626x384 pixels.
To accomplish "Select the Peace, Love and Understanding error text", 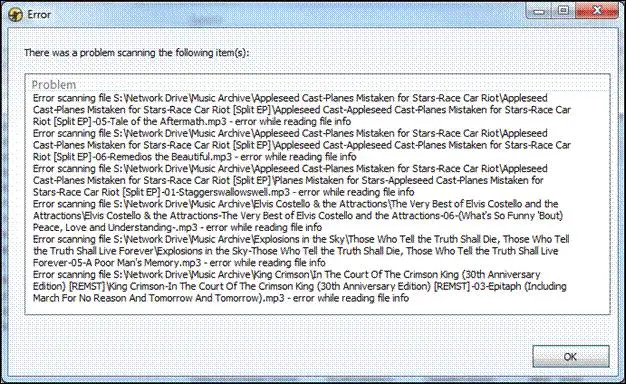I will click(x=177, y=227).
